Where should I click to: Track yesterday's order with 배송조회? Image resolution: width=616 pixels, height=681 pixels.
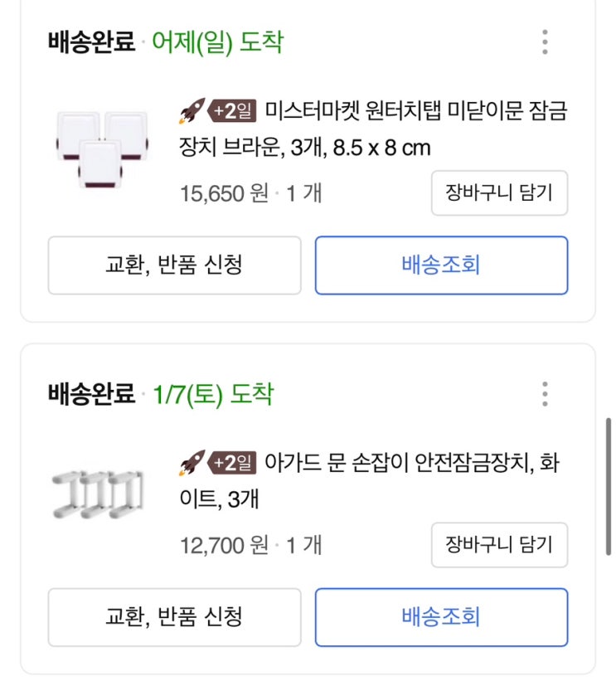click(x=441, y=265)
